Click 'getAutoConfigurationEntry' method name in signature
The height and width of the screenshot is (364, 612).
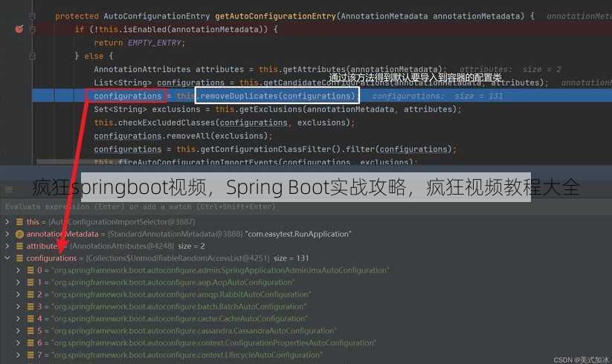276,16
